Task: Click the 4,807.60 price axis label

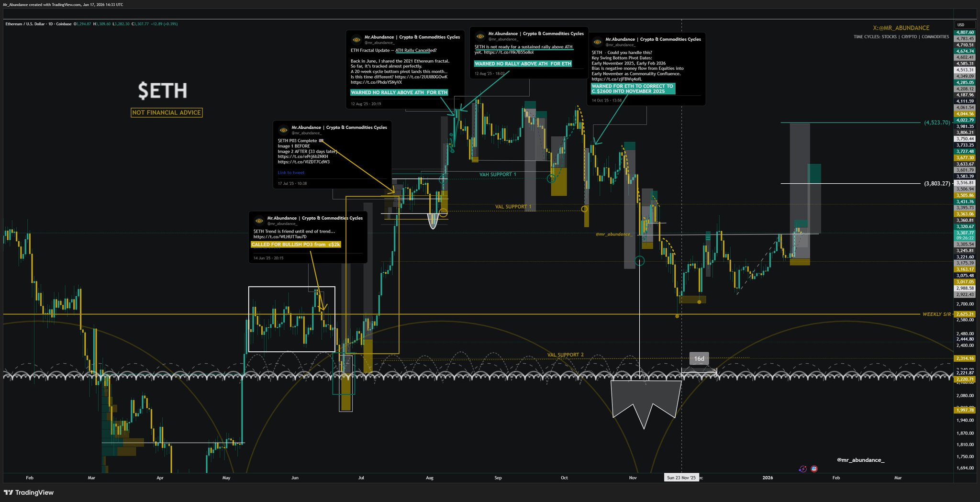Action: pos(965,33)
